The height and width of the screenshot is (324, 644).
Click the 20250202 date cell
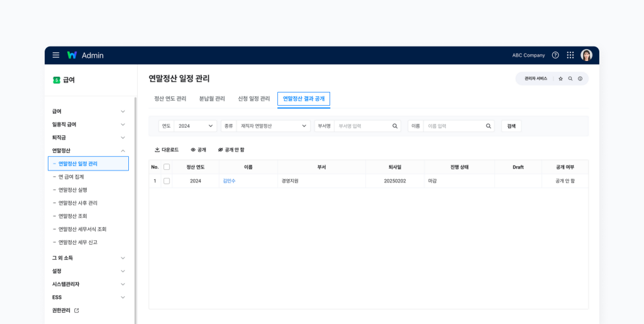(395, 181)
